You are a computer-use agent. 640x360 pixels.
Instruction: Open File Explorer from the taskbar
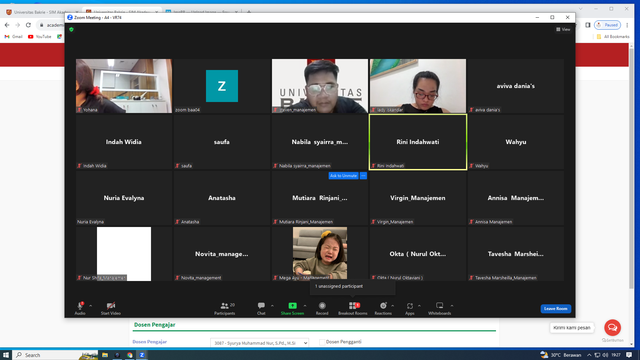tap(105, 355)
